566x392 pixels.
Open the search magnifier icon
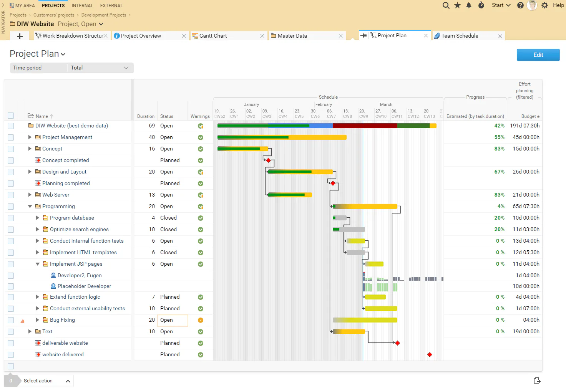pos(446,5)
